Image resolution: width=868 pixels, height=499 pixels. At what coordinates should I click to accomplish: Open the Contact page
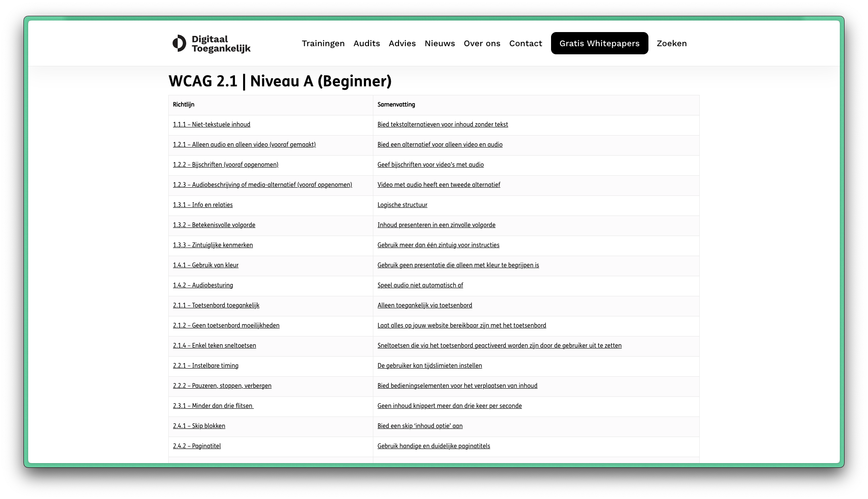pyautogui.click(x=525, y=43)
